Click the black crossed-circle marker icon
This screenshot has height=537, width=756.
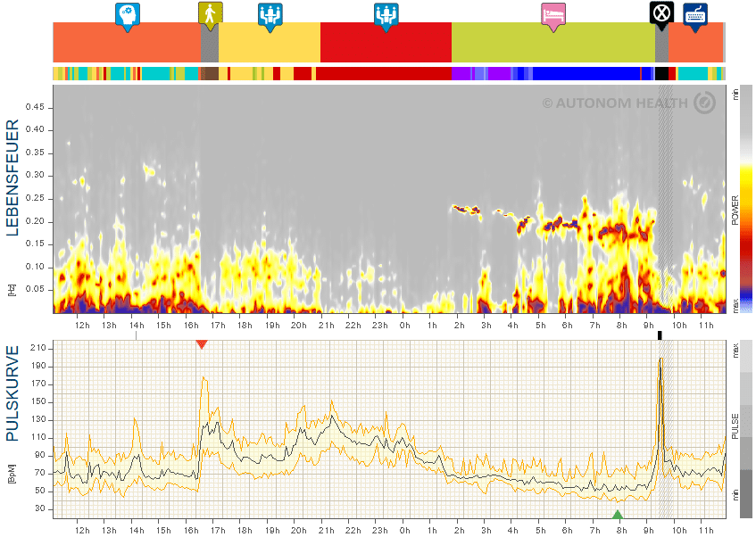point(661,14)
